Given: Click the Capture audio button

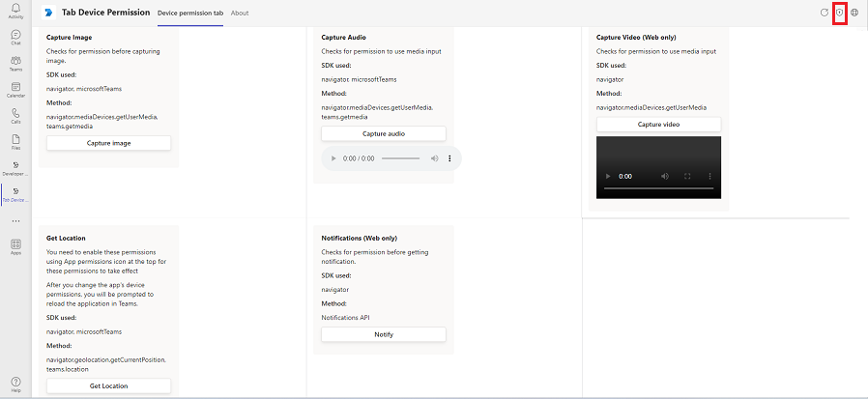Looking at the screenshot, I should (383, 133).
